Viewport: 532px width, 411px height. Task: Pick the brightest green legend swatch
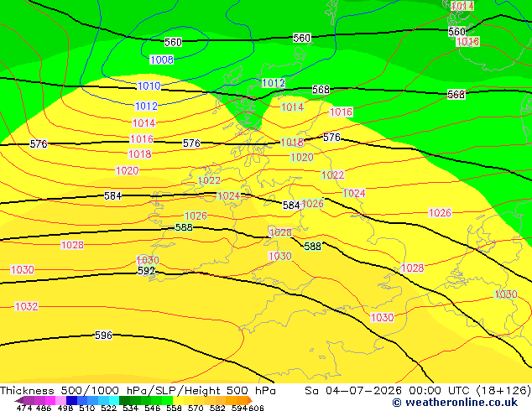(x=167, y=400)
